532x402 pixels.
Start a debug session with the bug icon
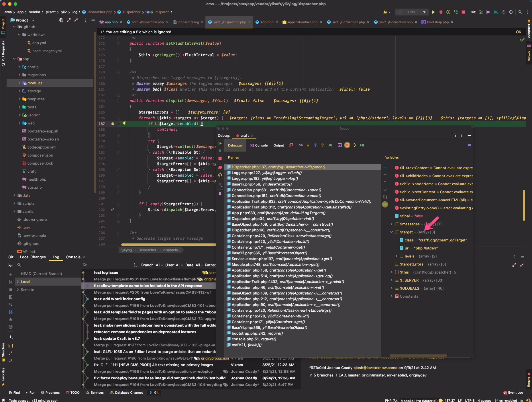(441, 12)
